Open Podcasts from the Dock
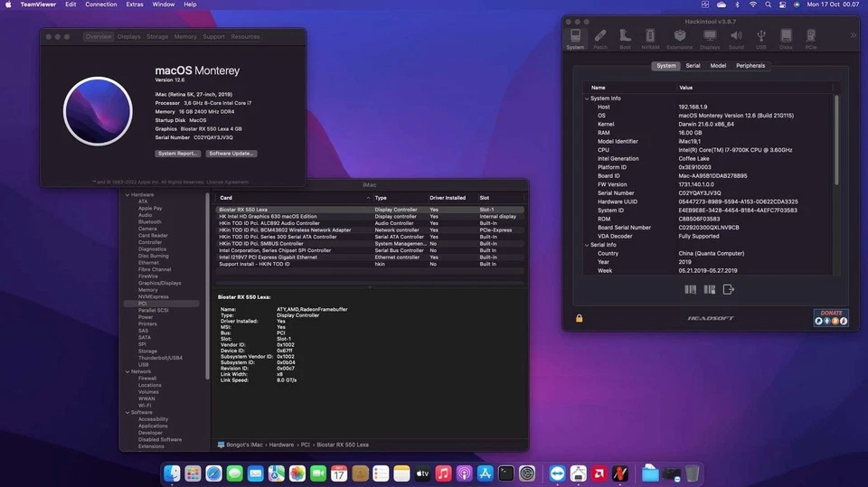Image resolution: width=868 pixels, height=487 pixels. [x=464, y=473]
